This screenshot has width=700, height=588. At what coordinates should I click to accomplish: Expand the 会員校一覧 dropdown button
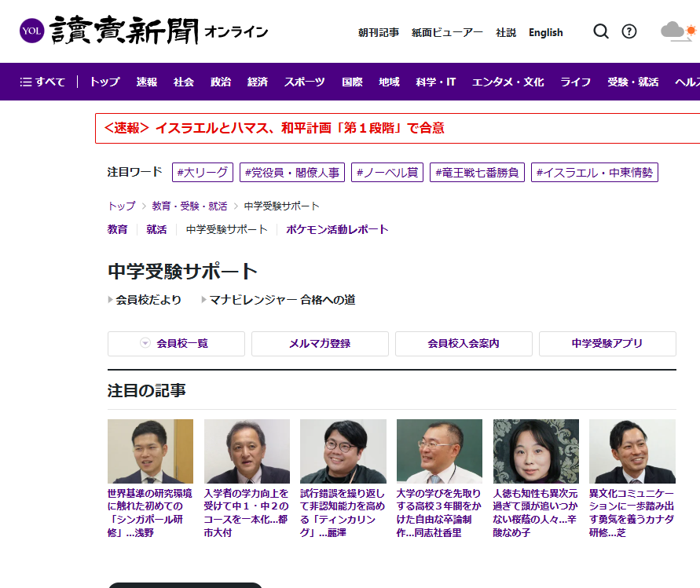point(176,344)
